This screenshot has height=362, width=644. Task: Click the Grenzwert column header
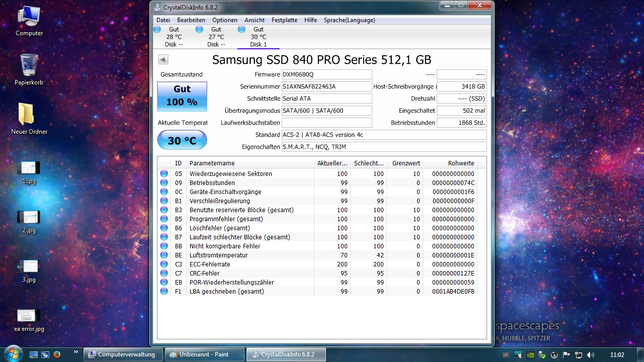click(405, 163)
